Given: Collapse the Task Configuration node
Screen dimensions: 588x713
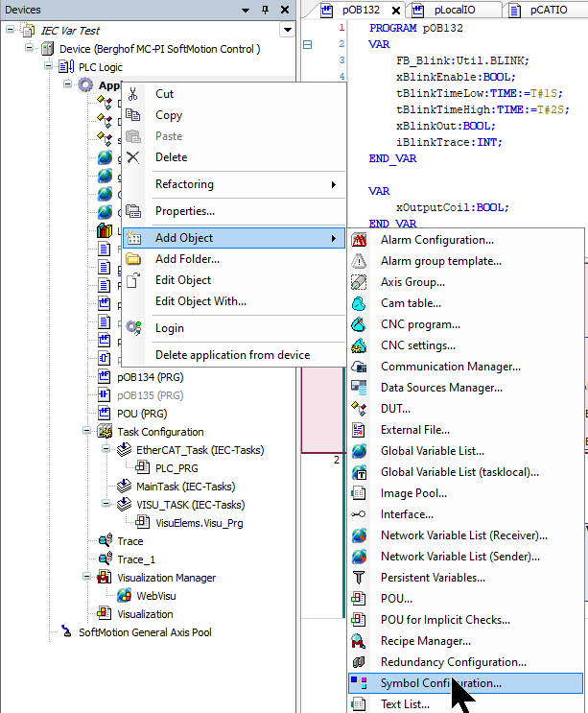Looking at the screenshot, I should (86, 431).
